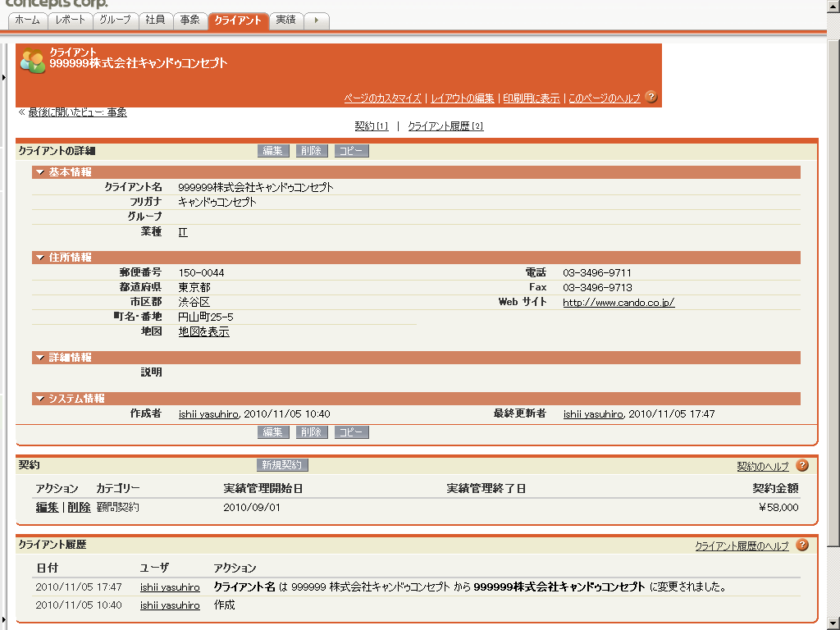The height and width of the screenshot is (630, 840).
Task: Click the 契約 help question mark icon
Action: click(x=802, y=466)
